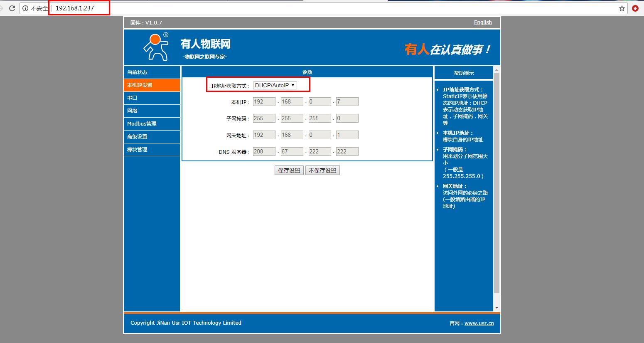Click the bookmark star icon
644x343 pixels.
(622, 8)
